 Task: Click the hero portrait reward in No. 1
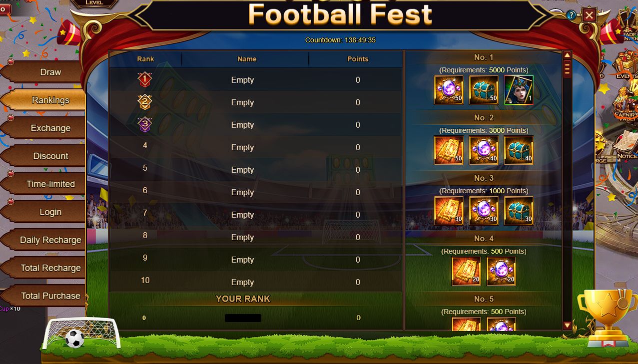[x=519, y=90]
